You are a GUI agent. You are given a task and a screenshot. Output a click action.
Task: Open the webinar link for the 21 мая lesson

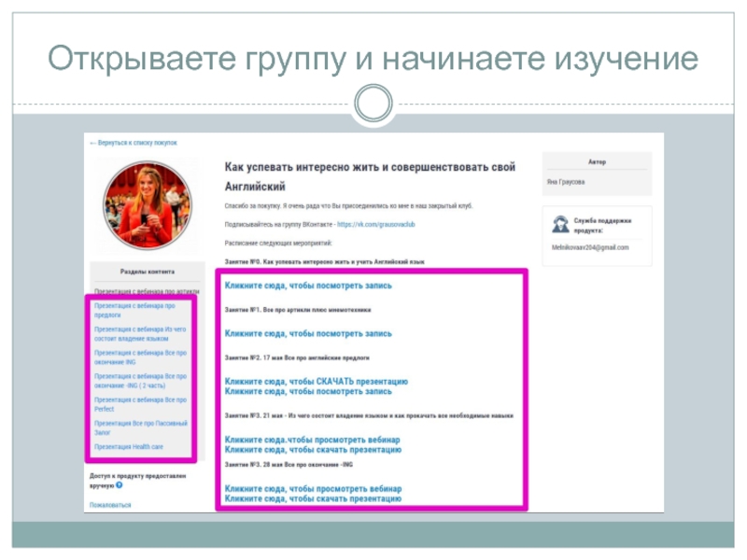312,440
